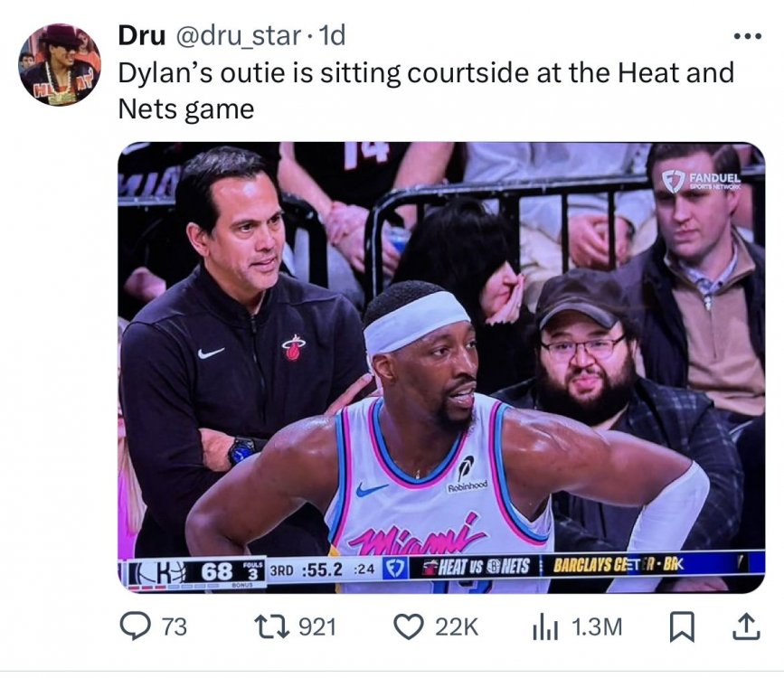Open the Dru display name link

(142, 35)
